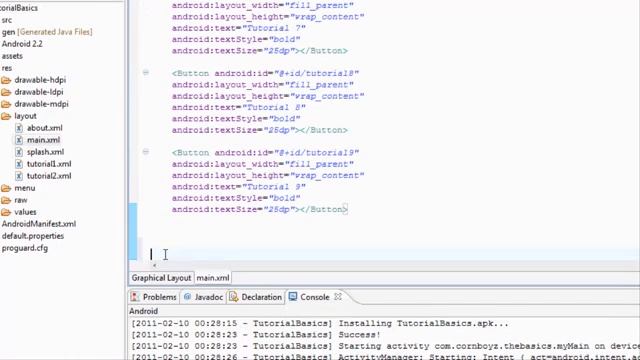Click the Console tab monitor icon
Image resolution: width=640 pixels, height=360 pixels.
coord(293,297)
